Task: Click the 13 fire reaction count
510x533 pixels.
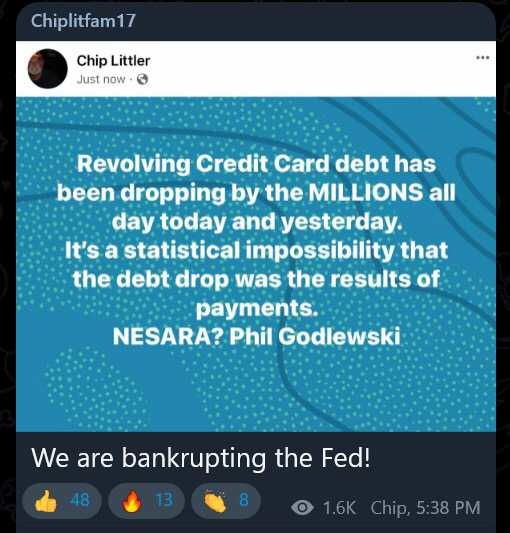Action: click(x=165, y=500)
